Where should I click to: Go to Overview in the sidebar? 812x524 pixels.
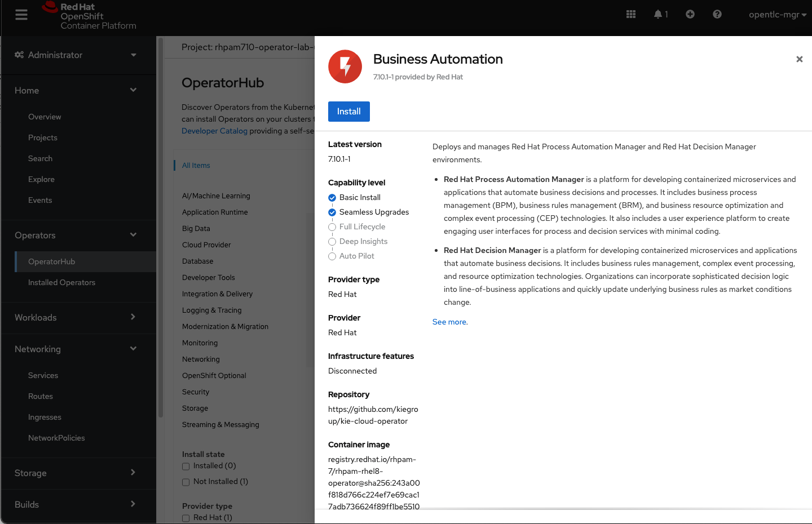[45, 117]
